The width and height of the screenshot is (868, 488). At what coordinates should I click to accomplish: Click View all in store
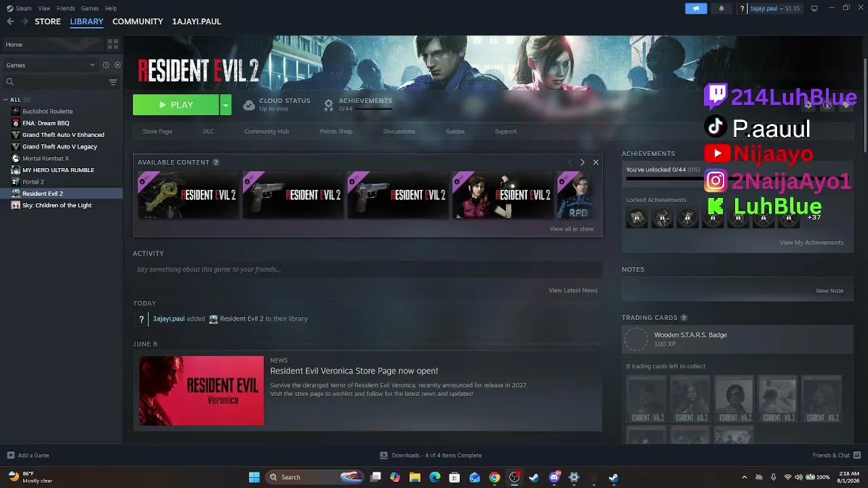(572, 229)
